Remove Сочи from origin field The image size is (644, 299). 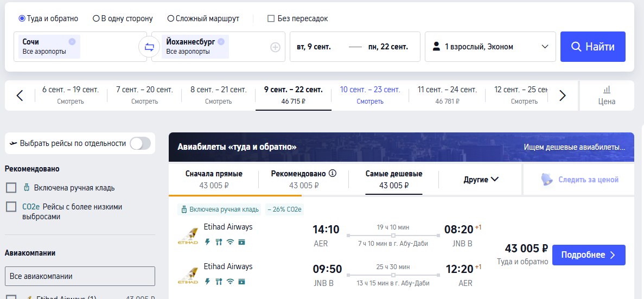[x=72, y=41]
